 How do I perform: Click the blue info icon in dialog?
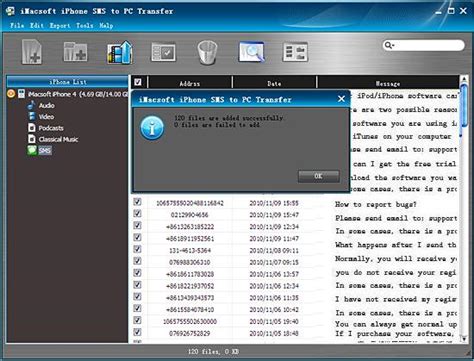(x=152, y=128)
